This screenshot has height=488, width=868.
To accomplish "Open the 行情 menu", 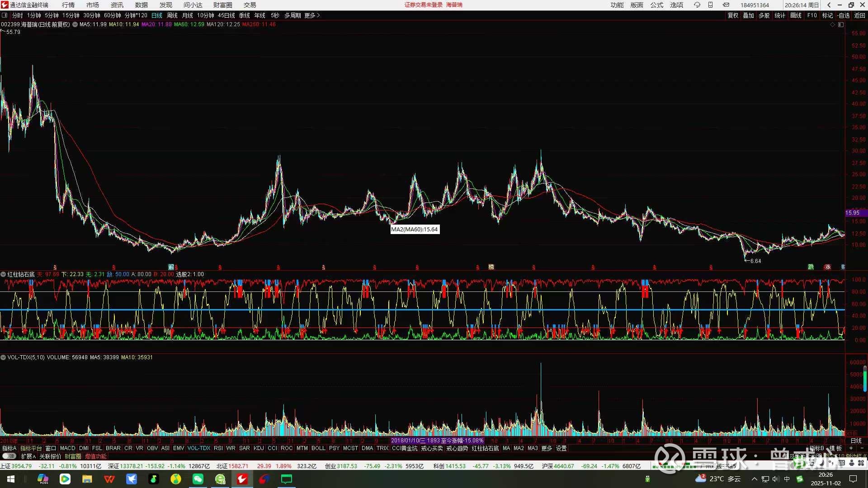I will coord(68,5).
